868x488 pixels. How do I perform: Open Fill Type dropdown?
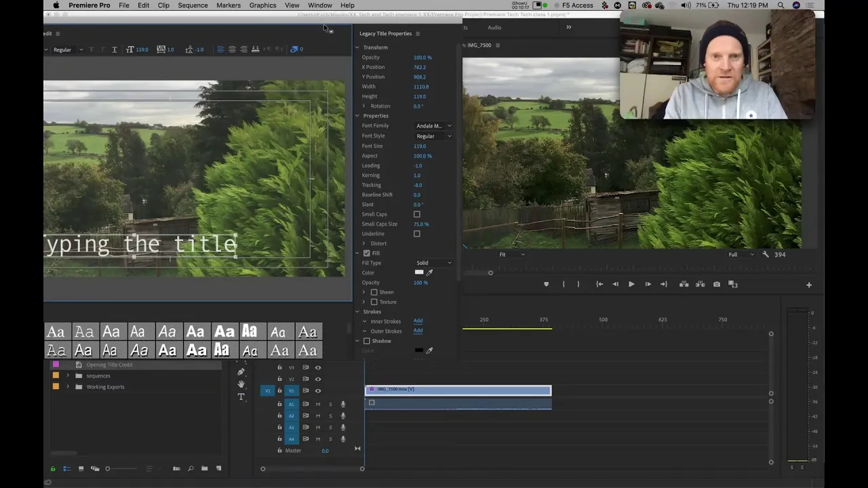tap(434, 263)
